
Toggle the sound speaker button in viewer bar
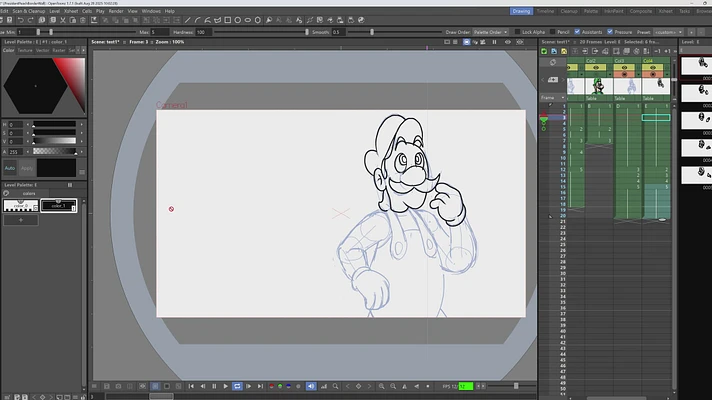pos(311,386)
